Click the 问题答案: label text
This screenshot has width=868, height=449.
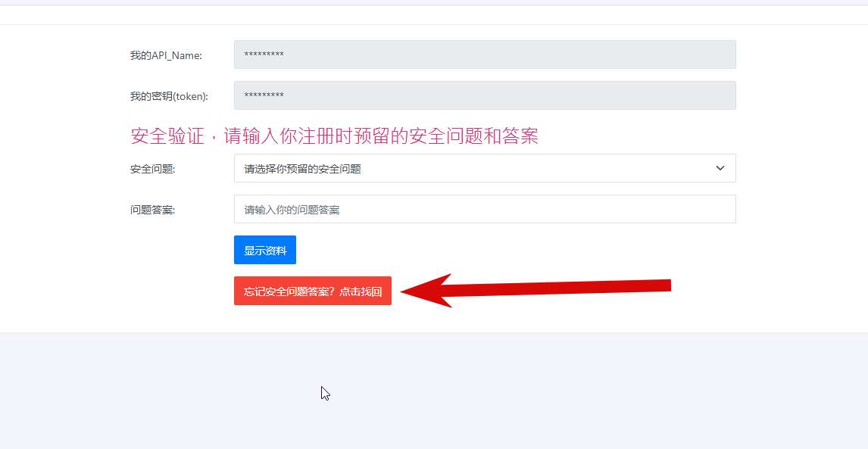pos(152,210)
